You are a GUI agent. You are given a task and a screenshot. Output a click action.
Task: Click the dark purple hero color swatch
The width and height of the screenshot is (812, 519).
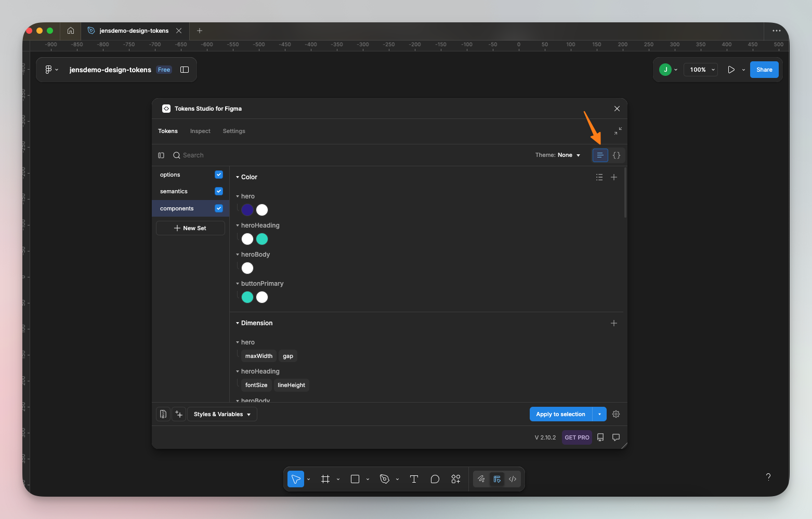click(247, 210)
